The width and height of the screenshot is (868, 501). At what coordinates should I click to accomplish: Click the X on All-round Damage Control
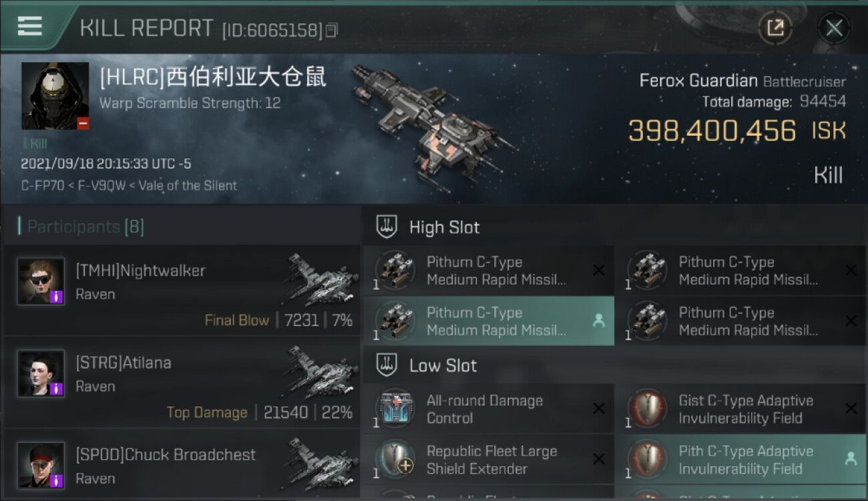599,409
